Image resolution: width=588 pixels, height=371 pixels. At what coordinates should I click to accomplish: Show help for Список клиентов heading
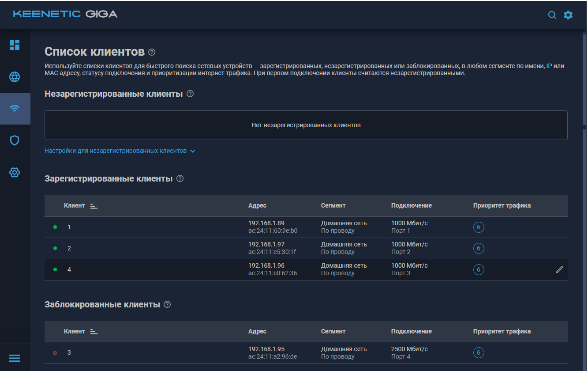(x=152, y=52)
